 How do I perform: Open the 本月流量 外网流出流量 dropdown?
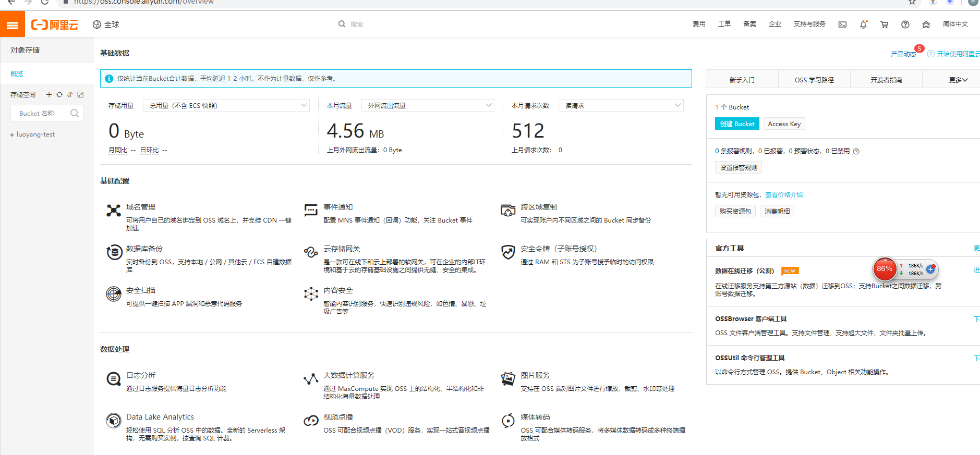428,105
